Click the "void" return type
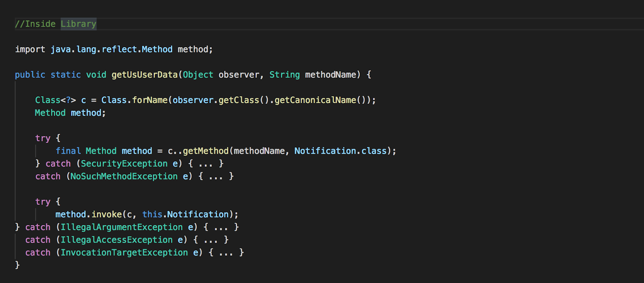Screen dimensions: 644x283 click(96, 74)
